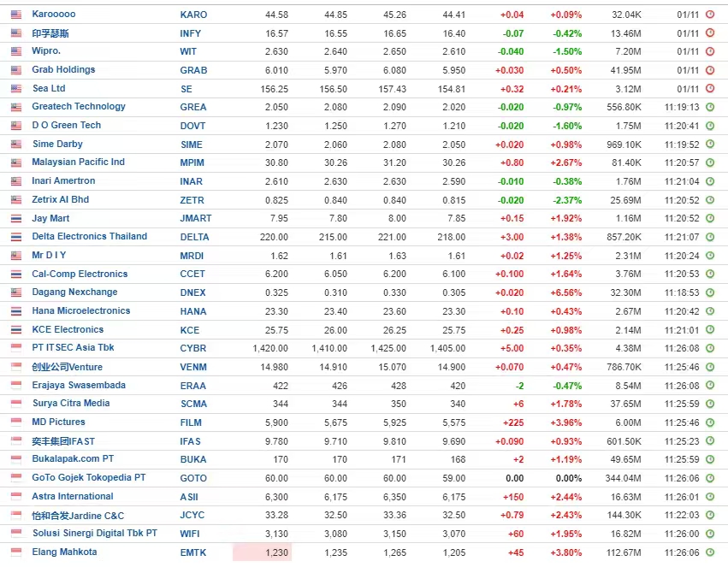Screen dimensions: 728x567
Task: Click the green clock icon for GoTo Gojek Tokopedia
Action: 709,478
